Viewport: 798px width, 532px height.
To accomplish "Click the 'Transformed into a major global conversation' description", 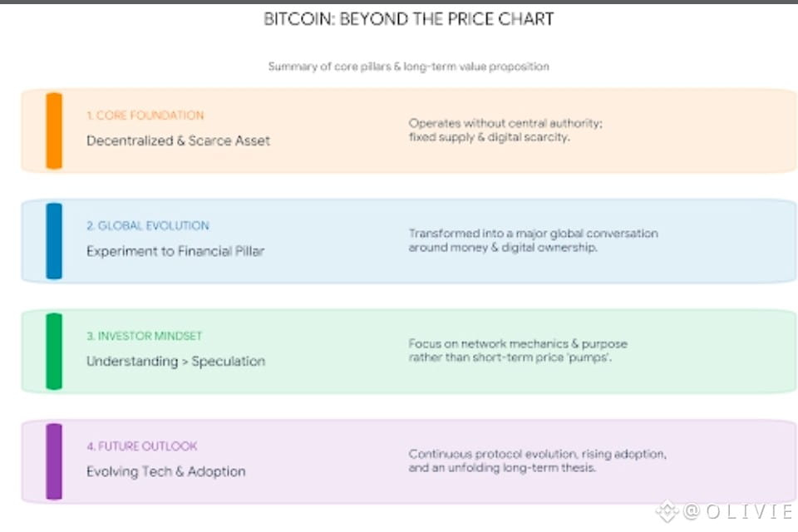I will pyautogui.click(x=534, y=240).
